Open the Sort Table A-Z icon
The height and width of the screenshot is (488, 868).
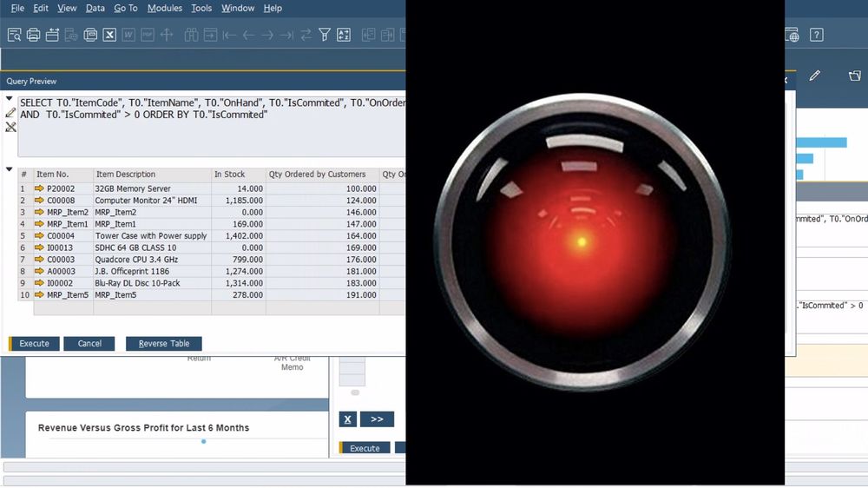(x=344, y=35)
